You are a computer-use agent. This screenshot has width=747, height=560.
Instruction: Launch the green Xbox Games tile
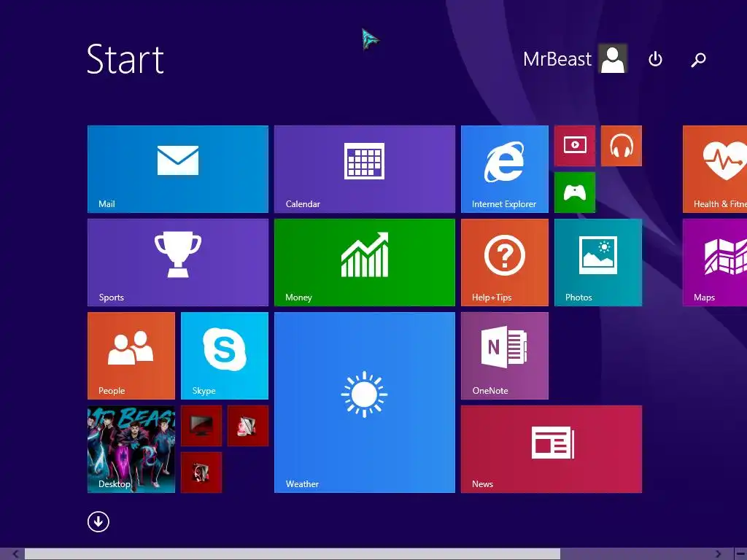tap(575, 192)
